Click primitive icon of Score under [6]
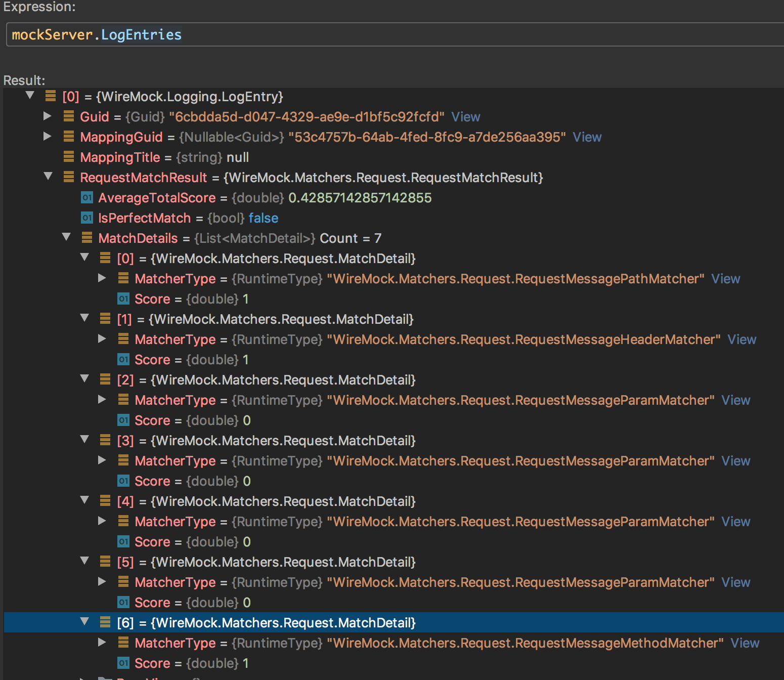 coord(123,663)
